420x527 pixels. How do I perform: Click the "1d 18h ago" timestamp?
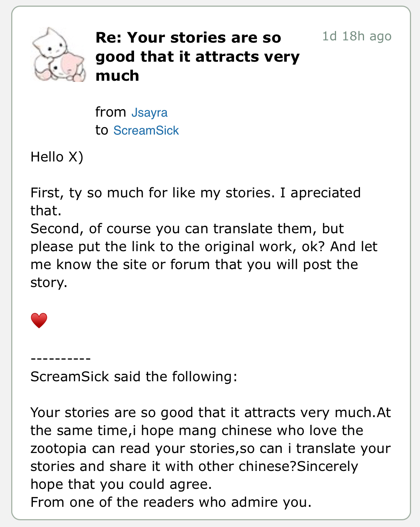pos(357,36)
